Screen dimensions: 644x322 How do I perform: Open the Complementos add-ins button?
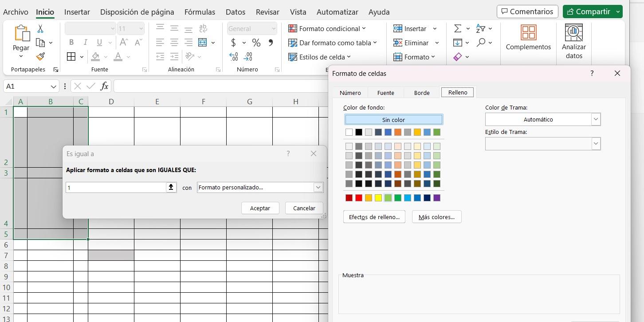[x=528, y=37]
